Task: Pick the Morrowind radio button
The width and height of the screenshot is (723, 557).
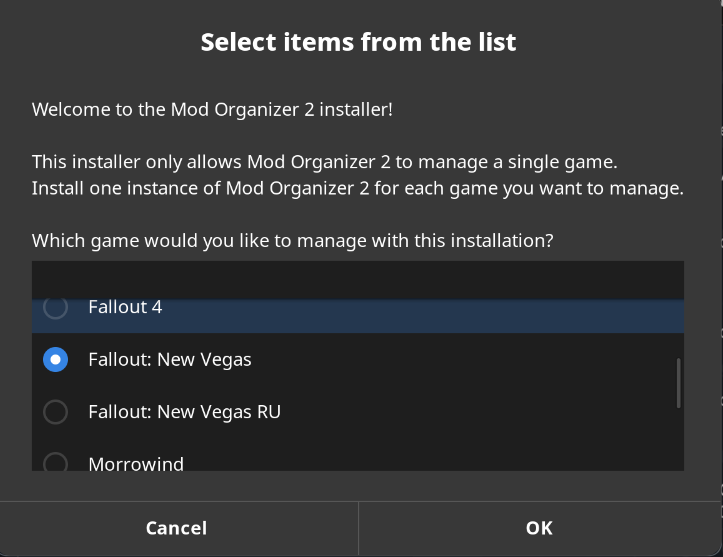Action: click(56, 463)
